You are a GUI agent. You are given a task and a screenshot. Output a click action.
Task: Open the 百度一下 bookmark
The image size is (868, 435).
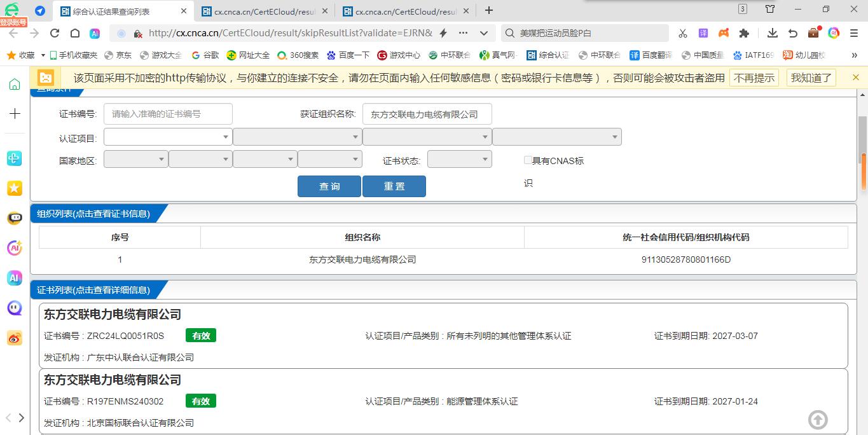point(348,55)
